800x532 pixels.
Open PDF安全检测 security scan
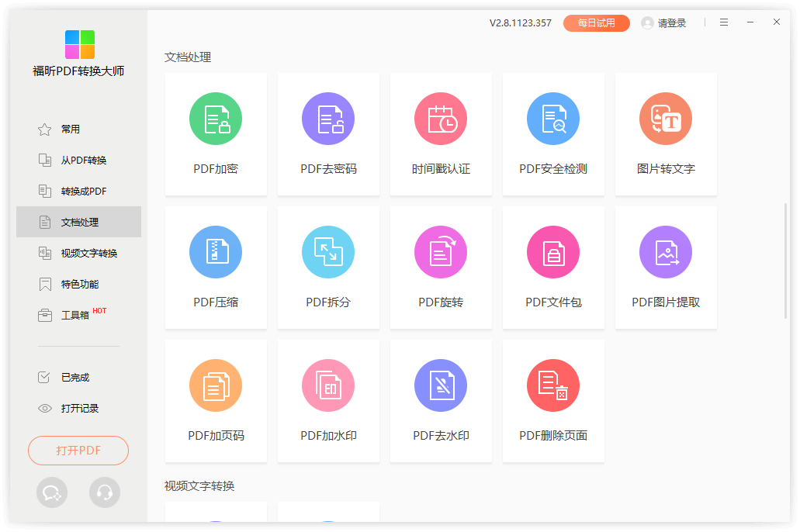[553, 119]
